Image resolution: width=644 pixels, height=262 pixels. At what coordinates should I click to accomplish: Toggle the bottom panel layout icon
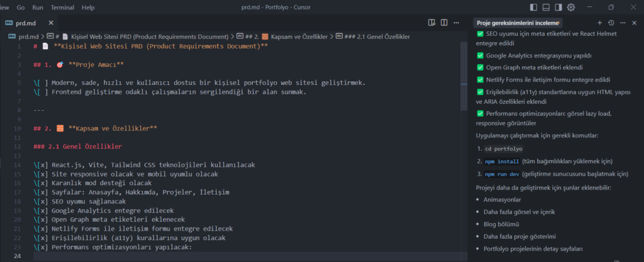546,8
